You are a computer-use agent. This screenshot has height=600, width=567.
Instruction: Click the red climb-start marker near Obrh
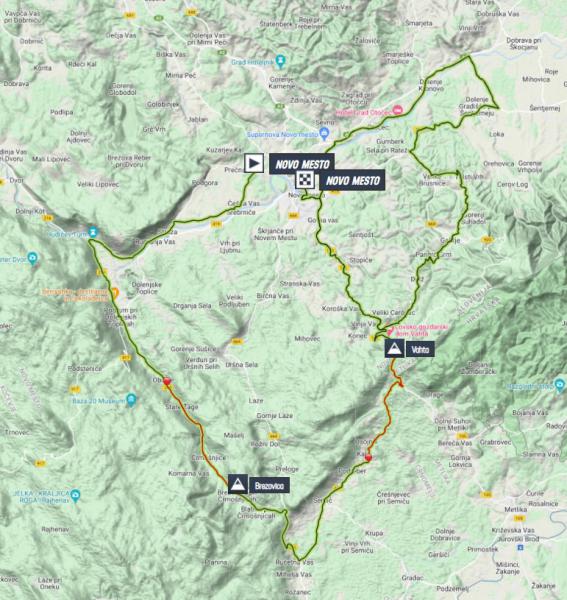(167, 382)
